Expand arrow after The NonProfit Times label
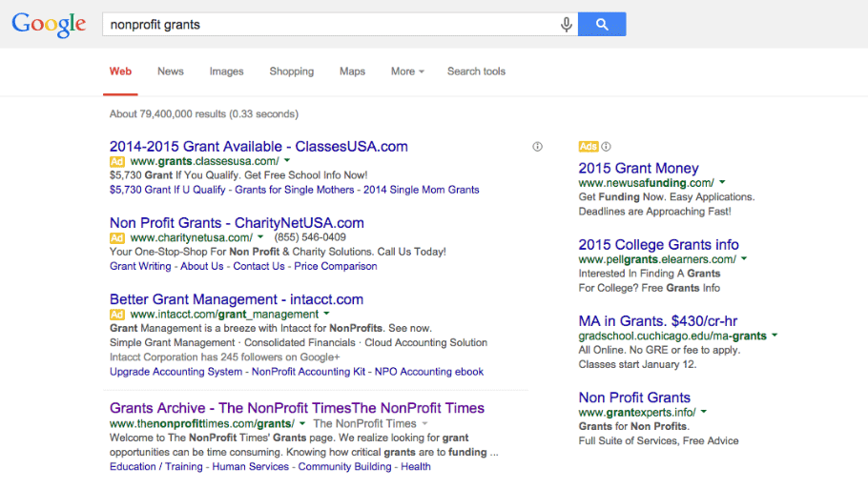 pyautogui.click(x=424, y=424)
